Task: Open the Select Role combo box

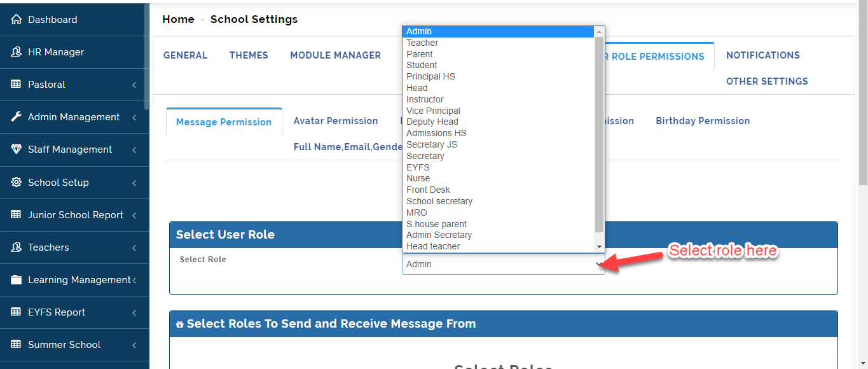Action: [x=503, y=264]
